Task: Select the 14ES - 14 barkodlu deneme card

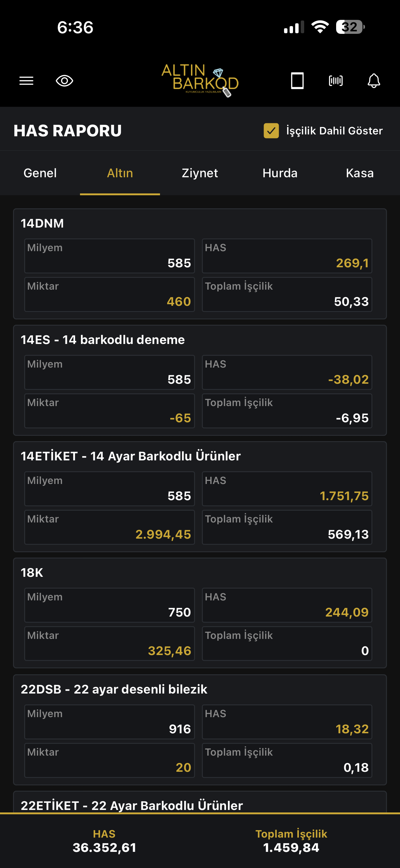Action: [x=200, y=380]
